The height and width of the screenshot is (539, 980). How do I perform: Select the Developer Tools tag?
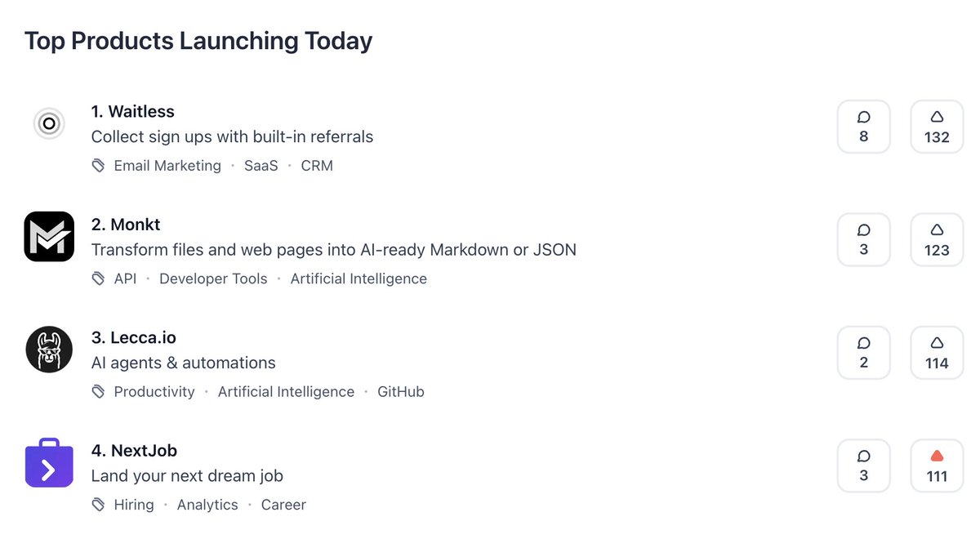pos(213,278)
